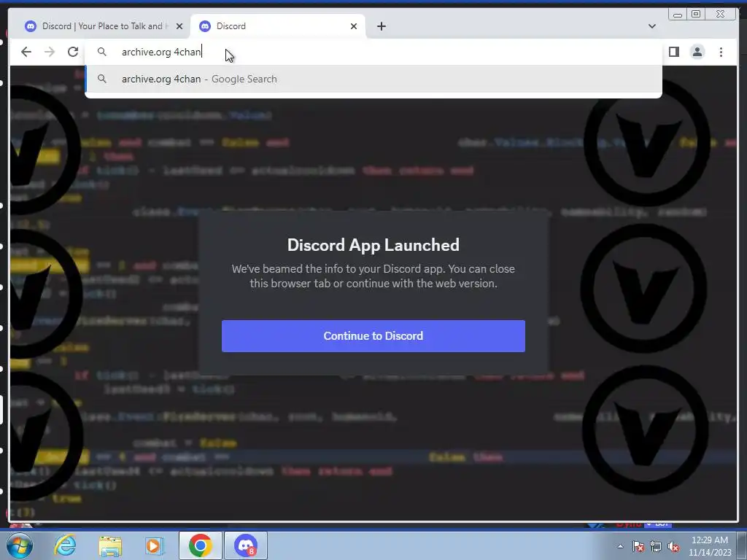Go back with the browser back arrow
This screenshot has height=560, width=747.
pos(26,52)
